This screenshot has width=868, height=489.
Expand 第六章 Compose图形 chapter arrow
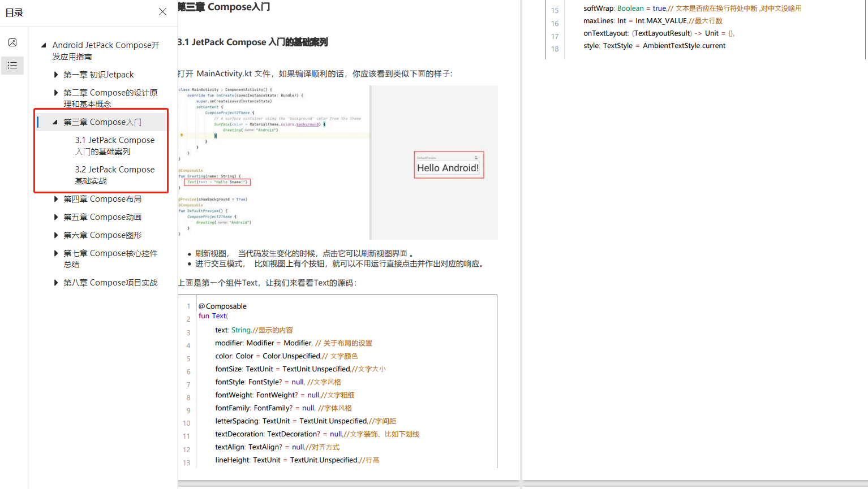55,235
